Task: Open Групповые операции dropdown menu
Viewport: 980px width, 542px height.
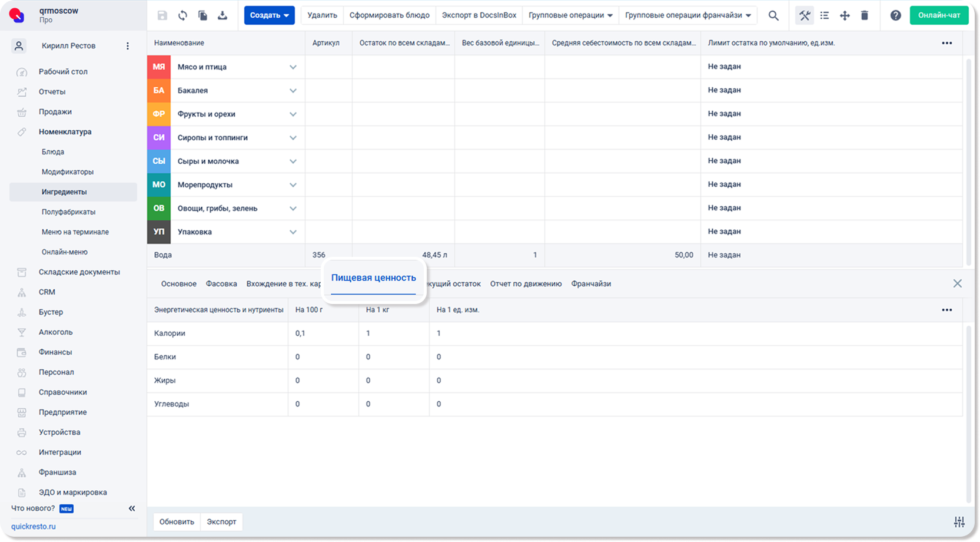Action: (570, 15)
